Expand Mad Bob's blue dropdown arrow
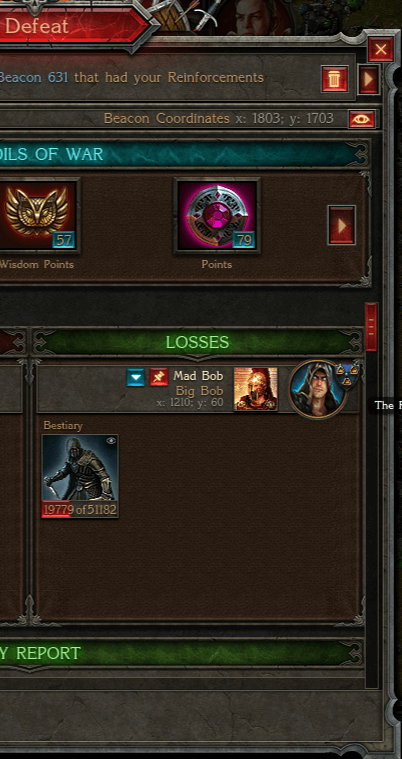Viewport: 402px width, 759px height. (136, 378)
